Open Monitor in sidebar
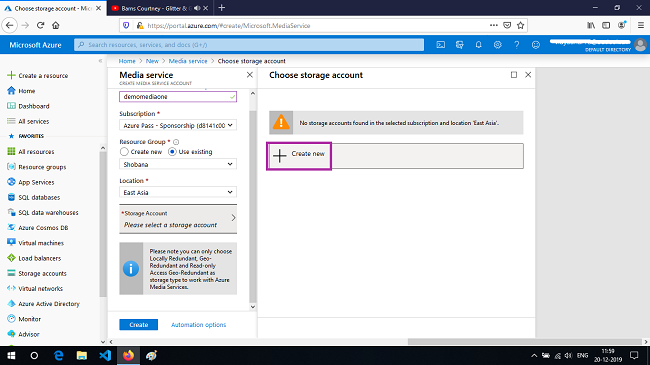The image size is (650, 365). pyautogui.click(x=29, y=319)
